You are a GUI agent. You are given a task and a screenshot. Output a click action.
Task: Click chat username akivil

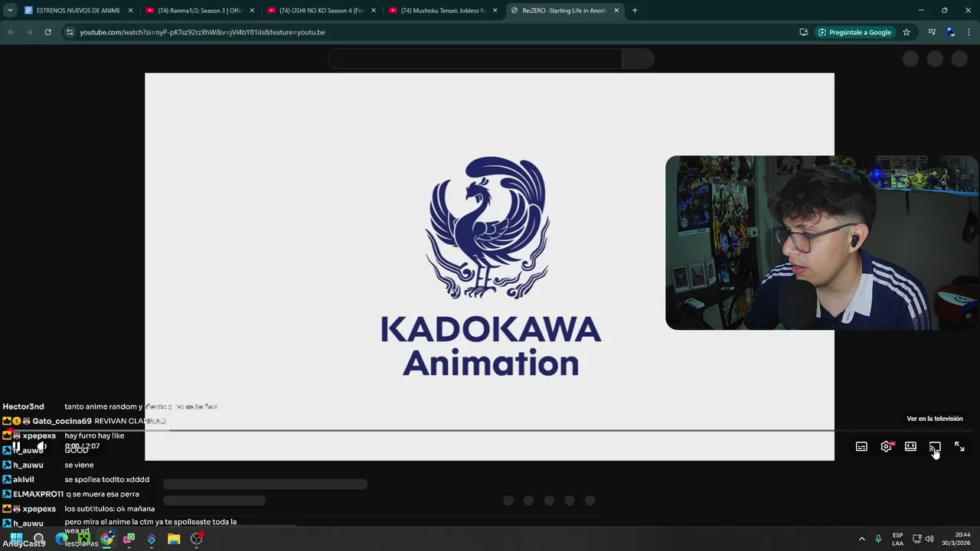pyautogui.click(x=24, y=480)
